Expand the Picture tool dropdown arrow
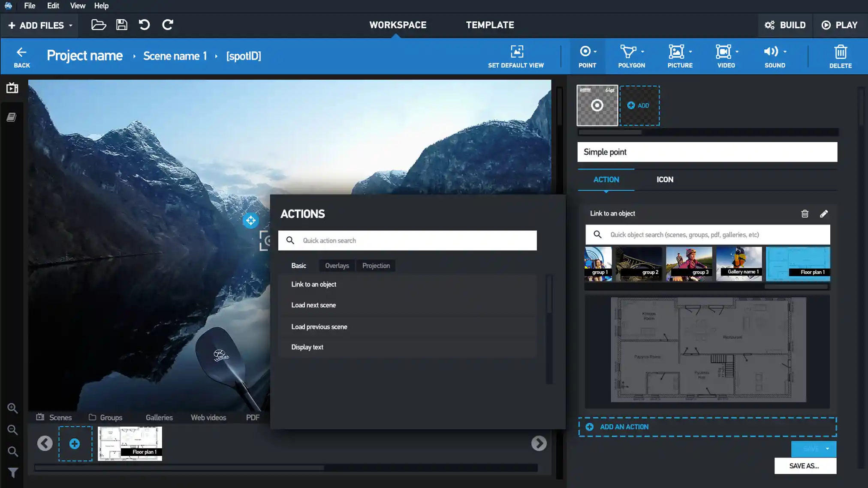The width and height of the screenshot is (868, 488). (x=690, y=52)
